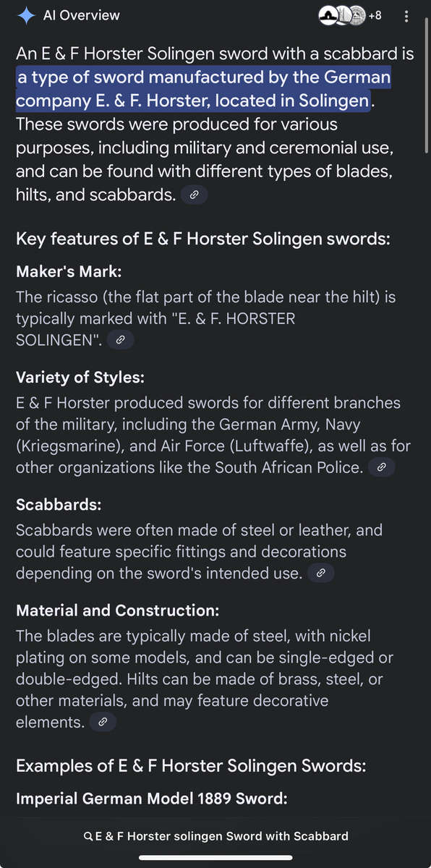Tap the first circular source favicon

pos(329,15)
